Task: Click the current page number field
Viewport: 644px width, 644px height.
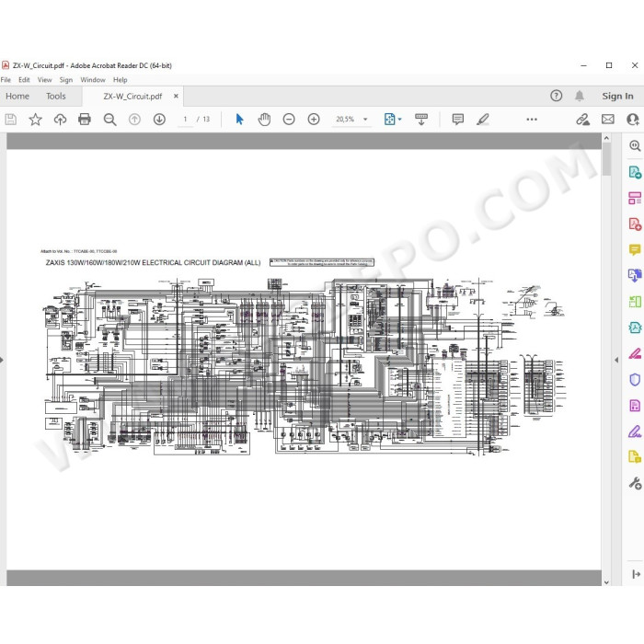Action: coord(185,120)
